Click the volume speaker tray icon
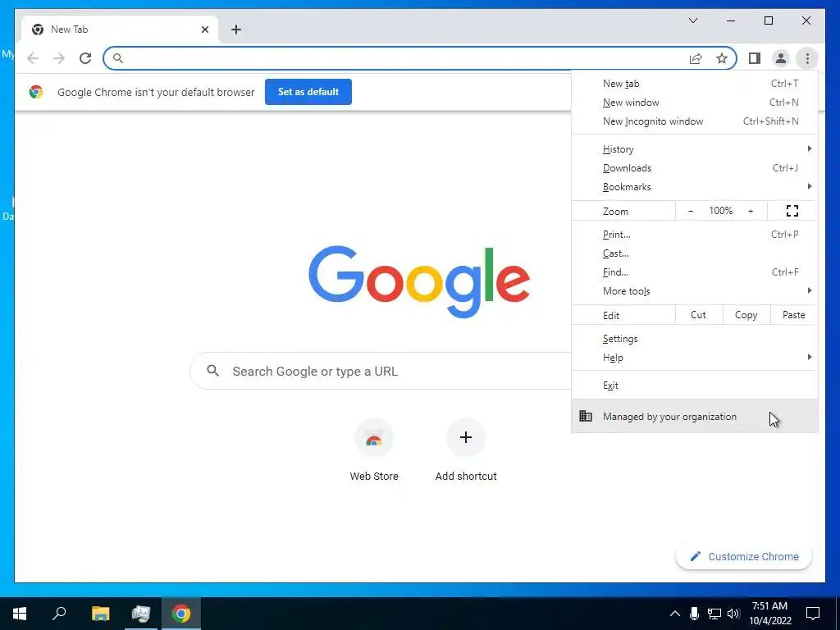 click(733, 614)
